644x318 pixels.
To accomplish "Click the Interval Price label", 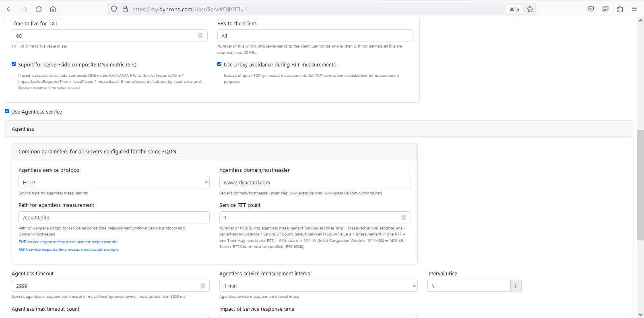I will [442, 274].
